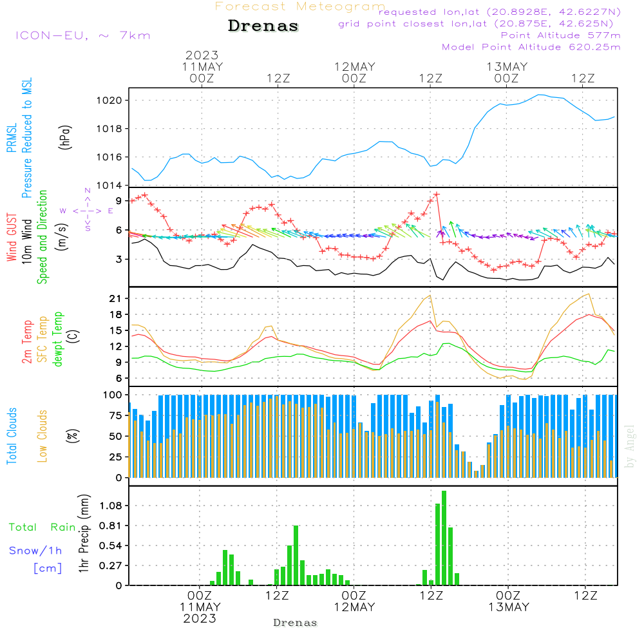Viewport: 644px width, 644px height.
Task: Click the orange 'Low Clouds' legend label
Action: (43, 436)
